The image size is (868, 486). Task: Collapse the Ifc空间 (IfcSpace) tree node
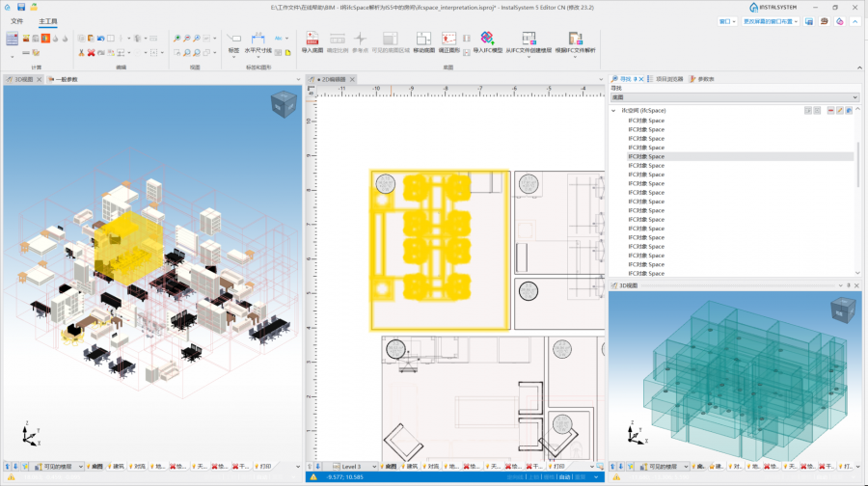(613, 111)
